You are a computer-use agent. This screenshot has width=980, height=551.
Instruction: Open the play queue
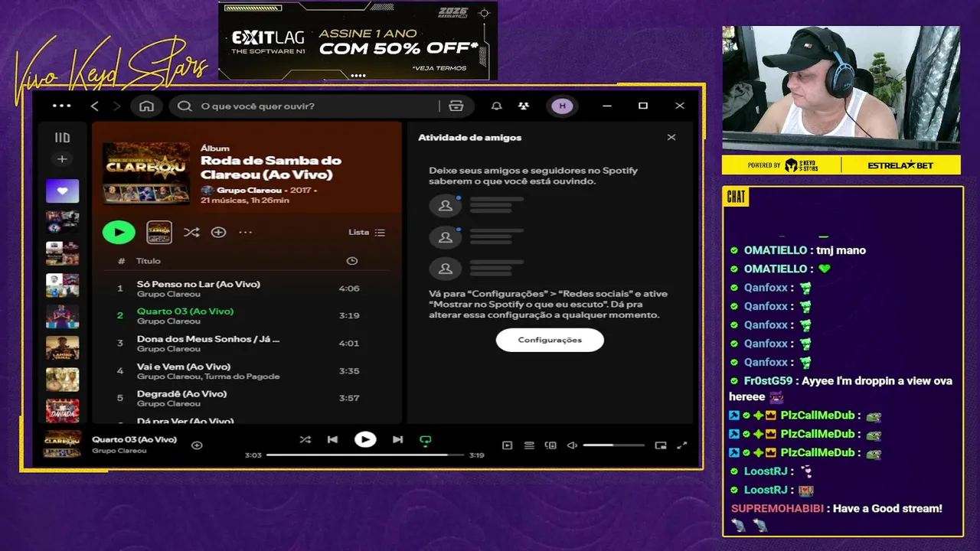529,445
